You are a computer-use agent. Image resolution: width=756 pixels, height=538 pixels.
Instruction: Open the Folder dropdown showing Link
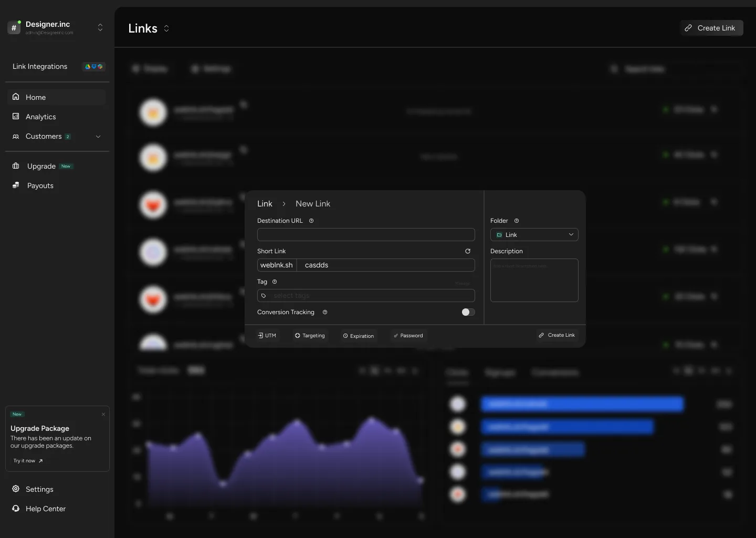pos(534,235)
